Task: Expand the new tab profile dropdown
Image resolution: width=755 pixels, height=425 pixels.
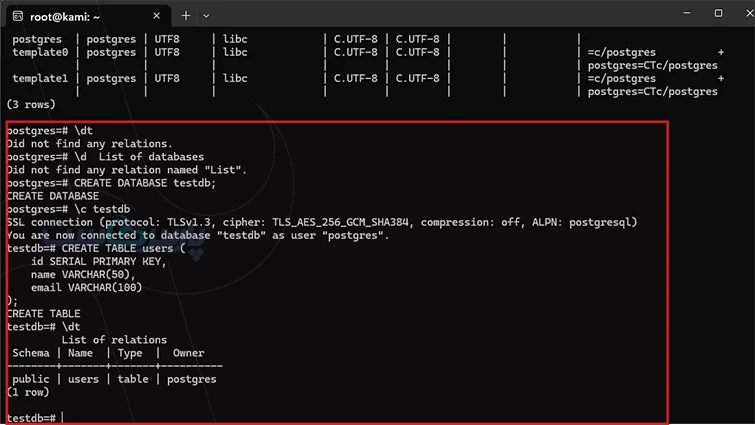Action: (x=206, y=16)
